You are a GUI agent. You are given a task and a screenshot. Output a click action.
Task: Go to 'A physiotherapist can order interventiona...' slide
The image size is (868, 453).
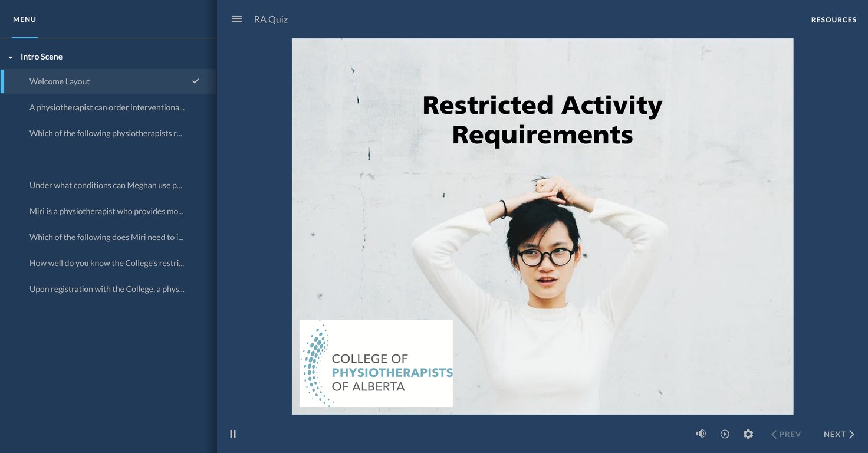tap(107, 107)
